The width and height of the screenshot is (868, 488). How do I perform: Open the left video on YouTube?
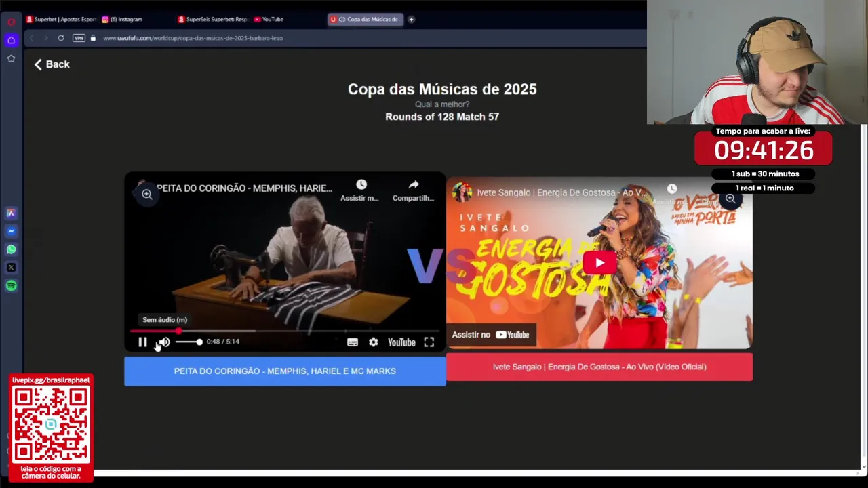click(401, 342)
